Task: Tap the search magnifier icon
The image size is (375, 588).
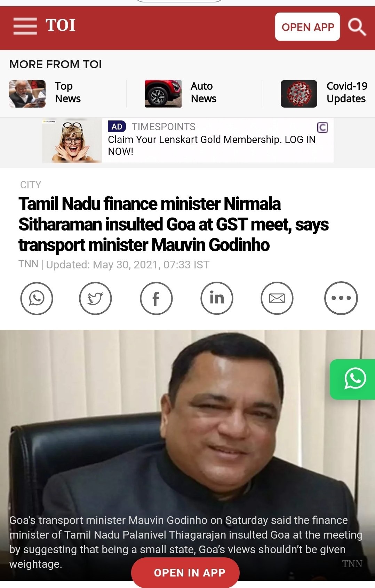Action: point(357,27)
